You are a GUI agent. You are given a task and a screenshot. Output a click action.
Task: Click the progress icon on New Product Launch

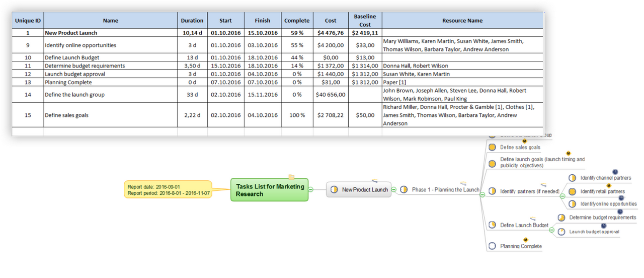334,190
